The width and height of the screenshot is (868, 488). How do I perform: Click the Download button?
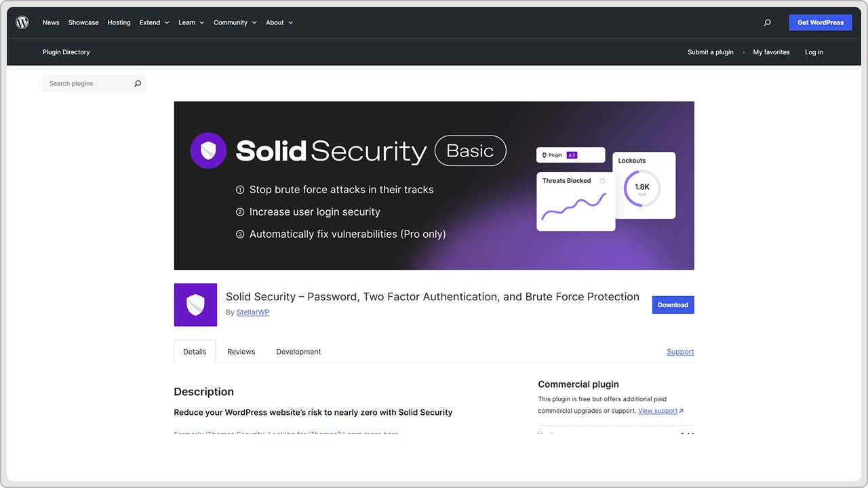point(673,305)
